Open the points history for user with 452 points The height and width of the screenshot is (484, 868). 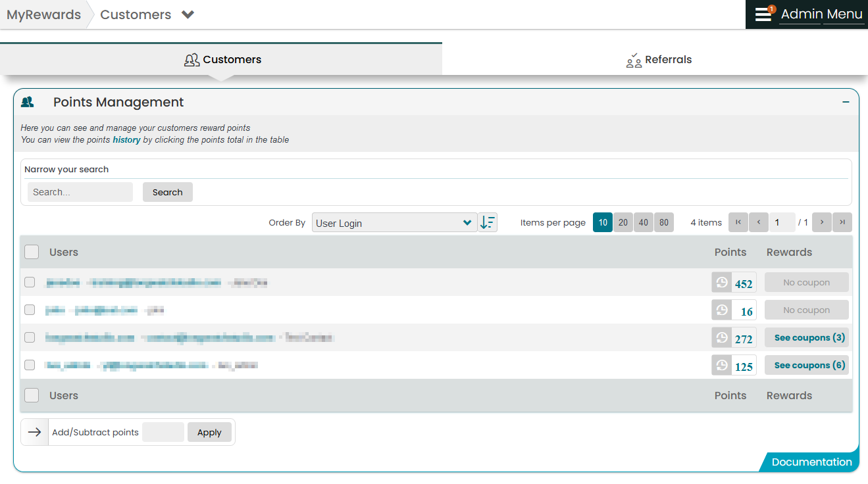744,282
